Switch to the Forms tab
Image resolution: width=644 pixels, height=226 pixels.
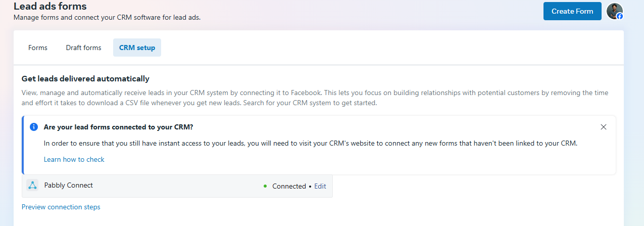[38, 48]
